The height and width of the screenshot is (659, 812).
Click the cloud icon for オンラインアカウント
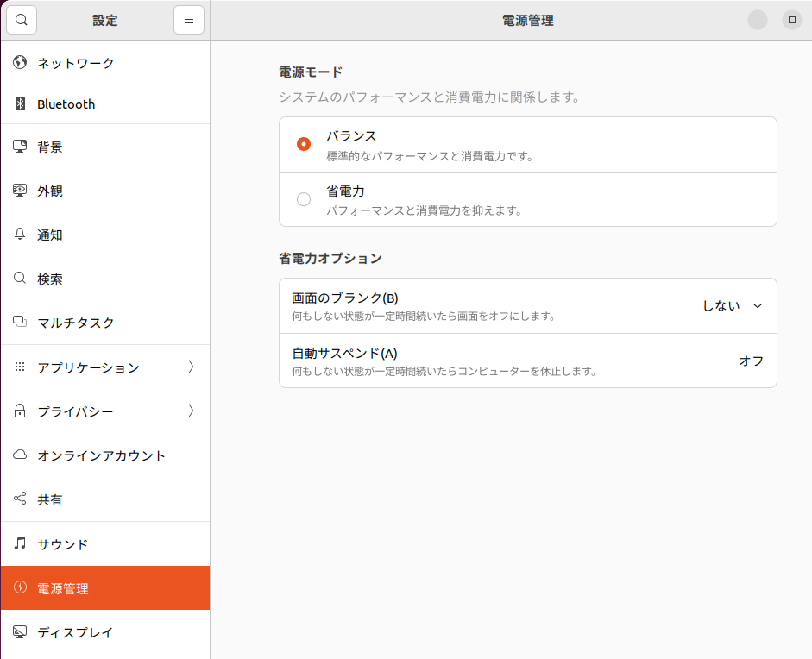tap(20, 455)
